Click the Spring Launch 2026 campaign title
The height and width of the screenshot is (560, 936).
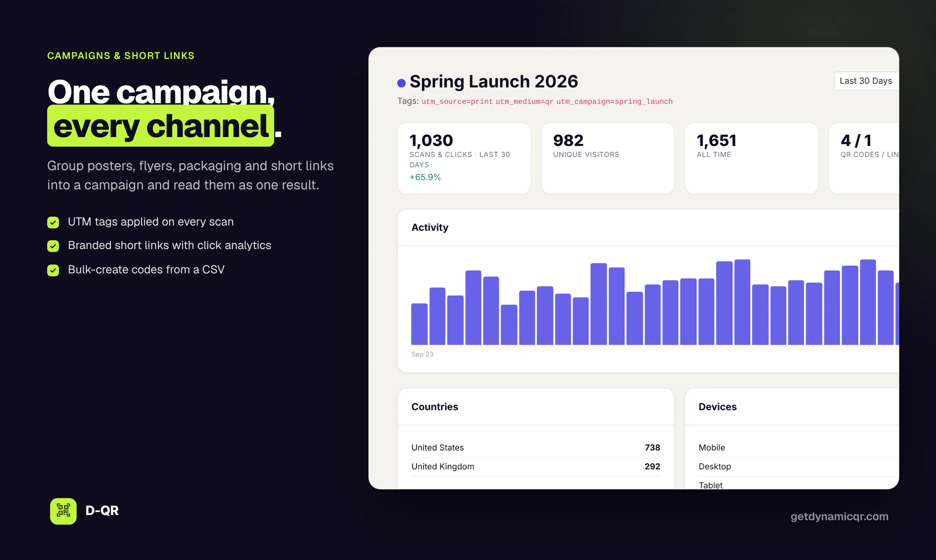click(494, 81)
